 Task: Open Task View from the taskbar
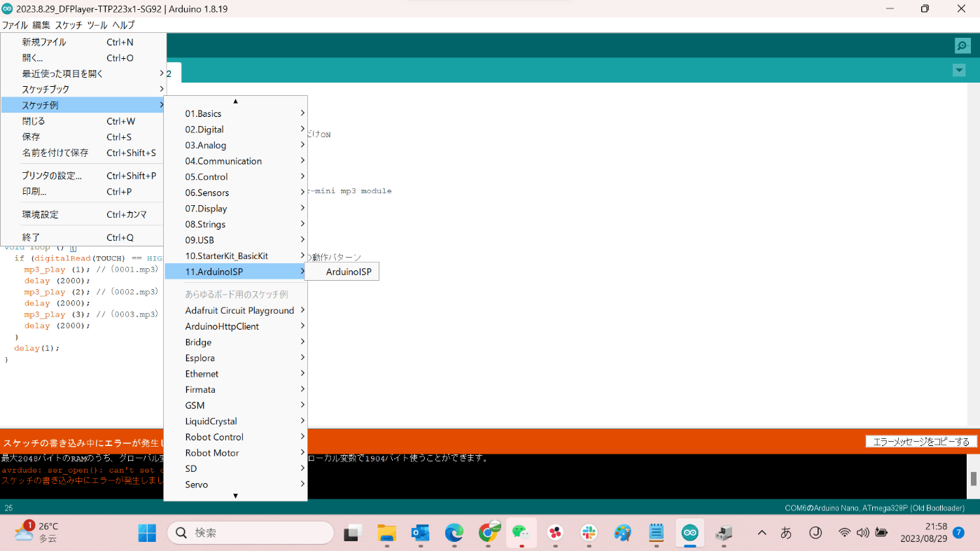[353, 533]
